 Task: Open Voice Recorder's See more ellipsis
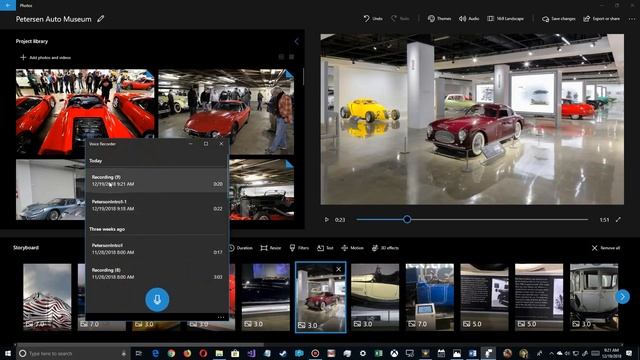221,317
